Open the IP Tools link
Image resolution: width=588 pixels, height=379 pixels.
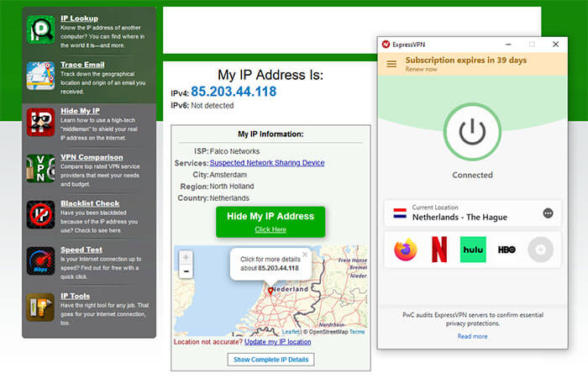point(75,296)
